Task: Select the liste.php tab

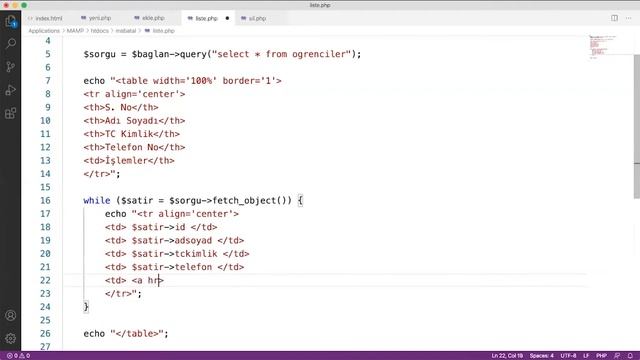Action: click(207, 18)
